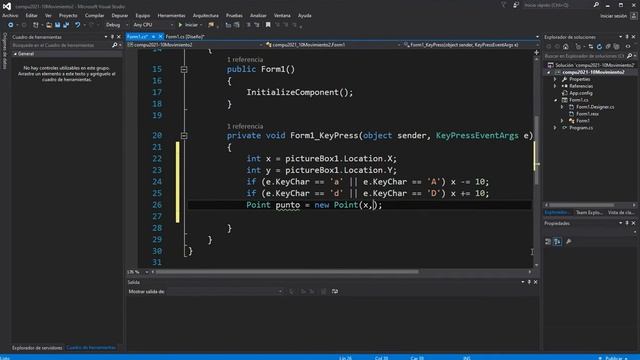The image size is (640, 360).
Task: Expand the Referencias node in Solution Explorer
Action: click(555, 86)
